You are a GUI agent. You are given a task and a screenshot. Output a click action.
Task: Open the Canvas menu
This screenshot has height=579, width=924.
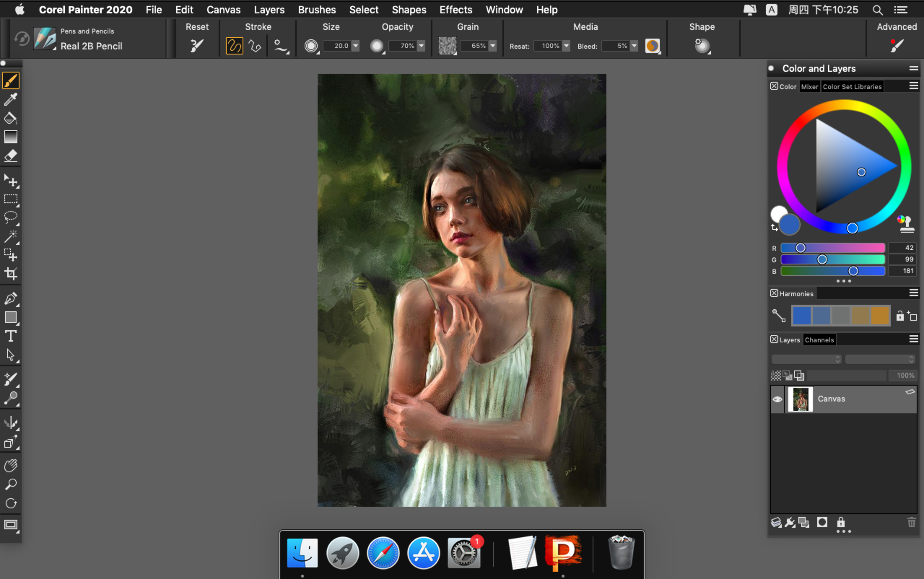pos(223,10)
